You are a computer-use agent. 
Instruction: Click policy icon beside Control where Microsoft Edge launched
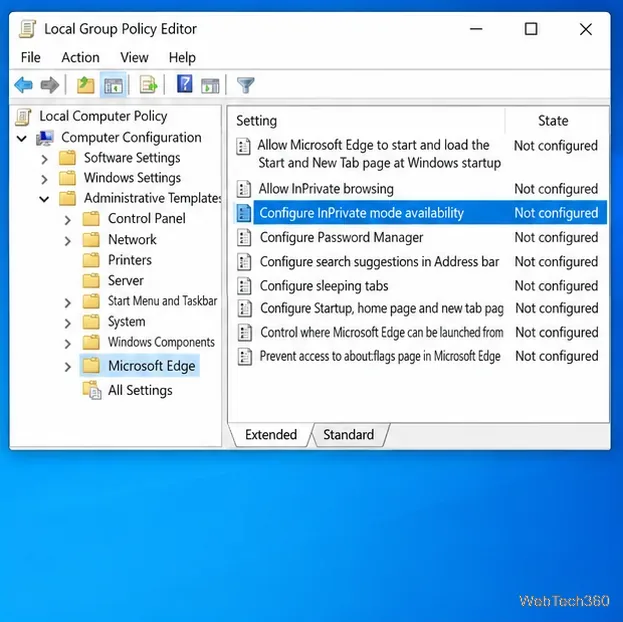(244, 333)
